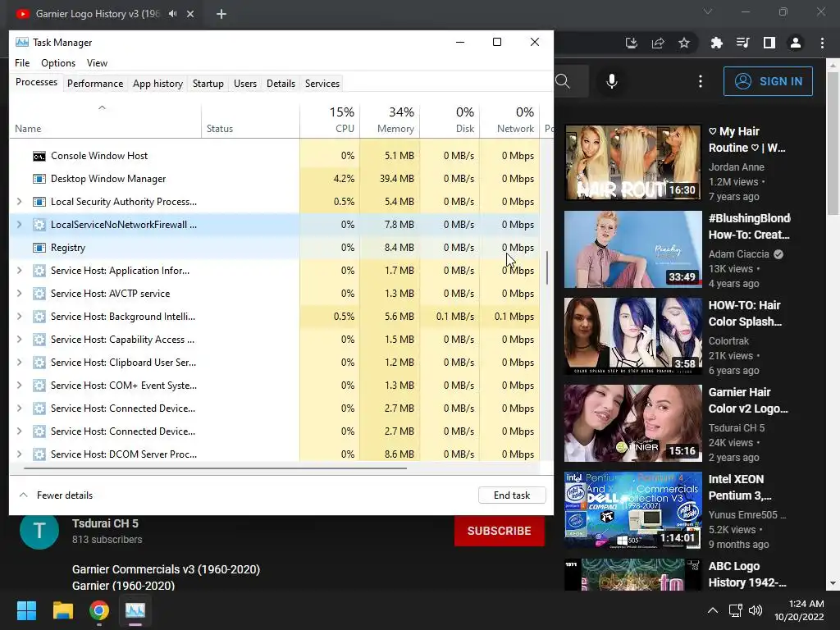The width and height of the screenshot is (840, 630).
Task: Show hidden system tray icons
Action: (x=713, y=610)
